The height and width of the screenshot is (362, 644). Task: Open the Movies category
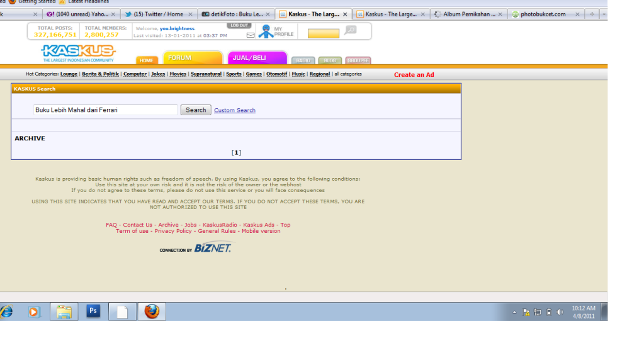pos(178,74)
